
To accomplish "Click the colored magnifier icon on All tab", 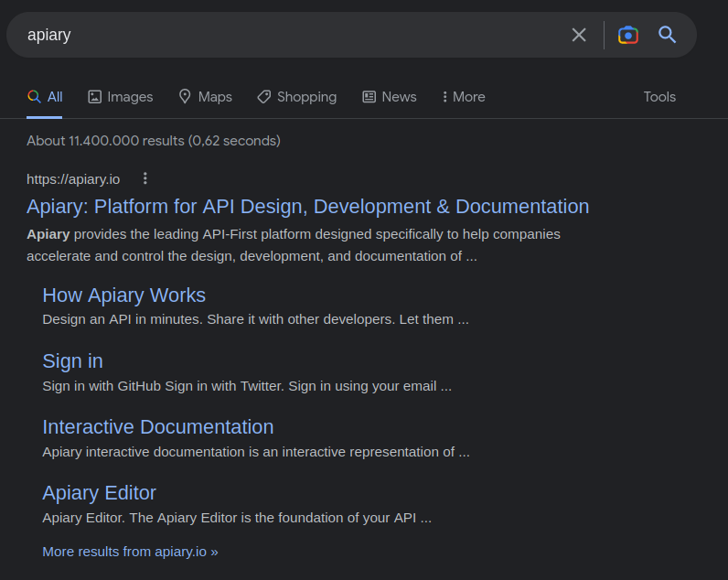I will click(34, 97).
